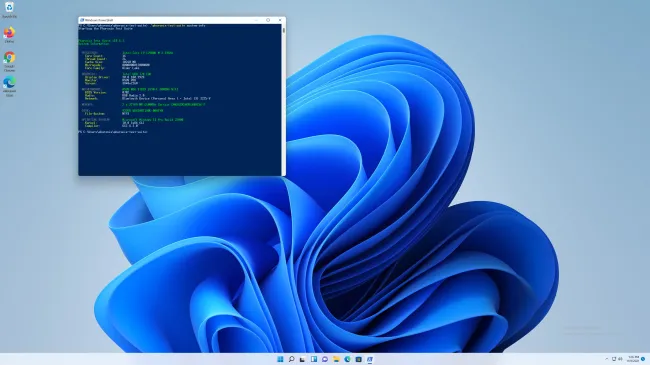The image size is (650, 365).
Task: Open File Explorer from the taskbar
Action: tap(336, 359)
